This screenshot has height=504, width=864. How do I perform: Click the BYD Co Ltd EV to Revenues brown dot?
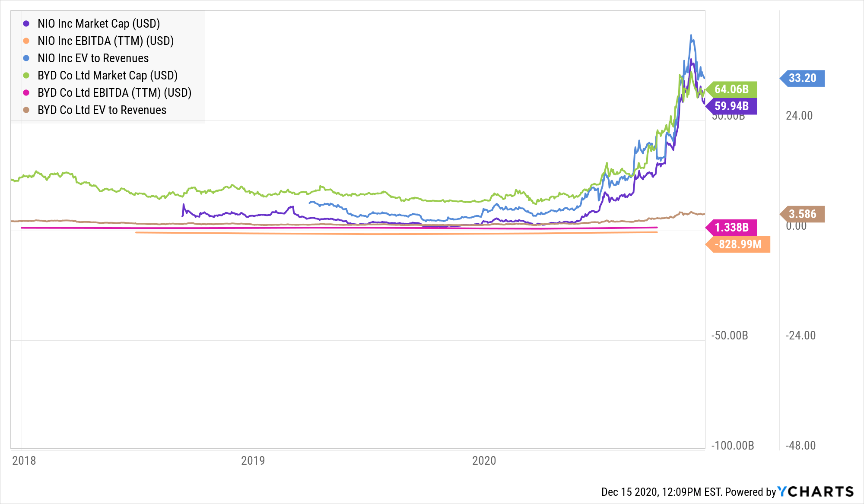[26, 110]
